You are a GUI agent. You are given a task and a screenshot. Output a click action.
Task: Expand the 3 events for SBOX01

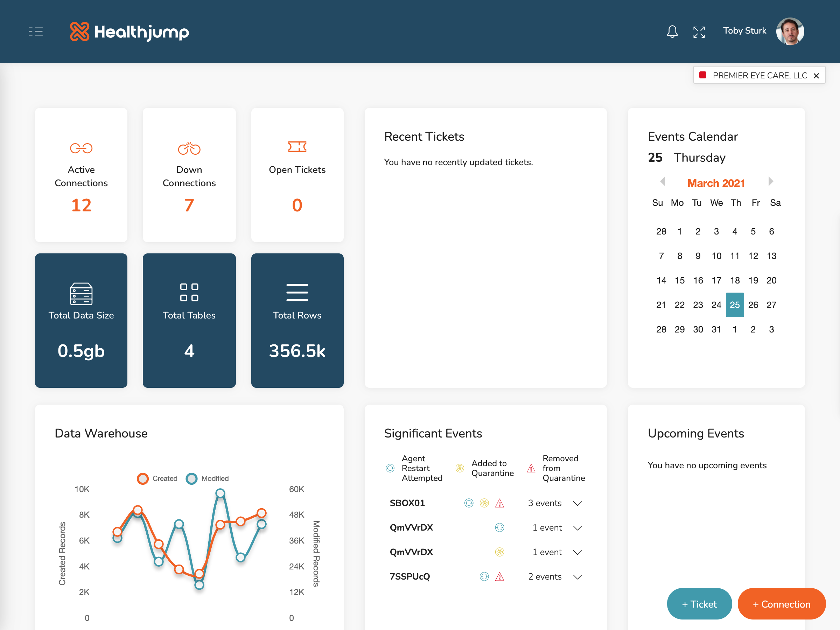tap(577, 503)
